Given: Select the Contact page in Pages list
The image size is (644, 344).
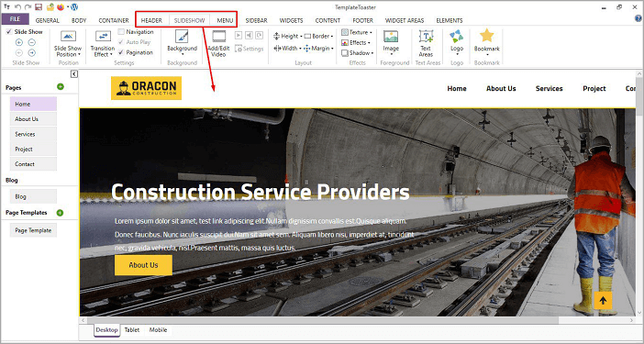Looking at the screenshot, I should pos(33,164).
